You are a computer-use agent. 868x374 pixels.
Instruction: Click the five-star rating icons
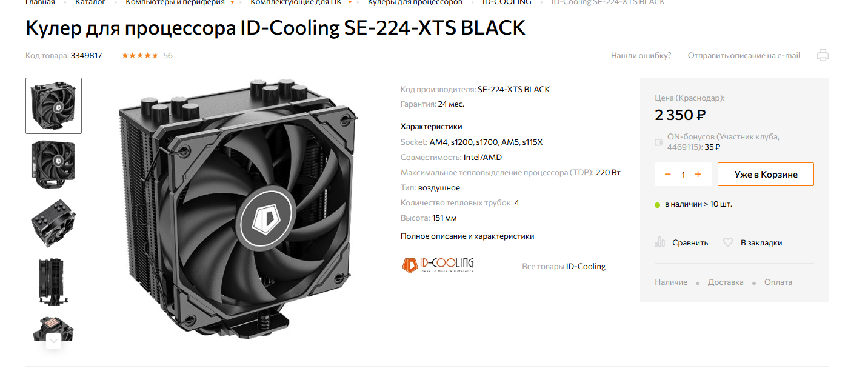tap(140, 55)
